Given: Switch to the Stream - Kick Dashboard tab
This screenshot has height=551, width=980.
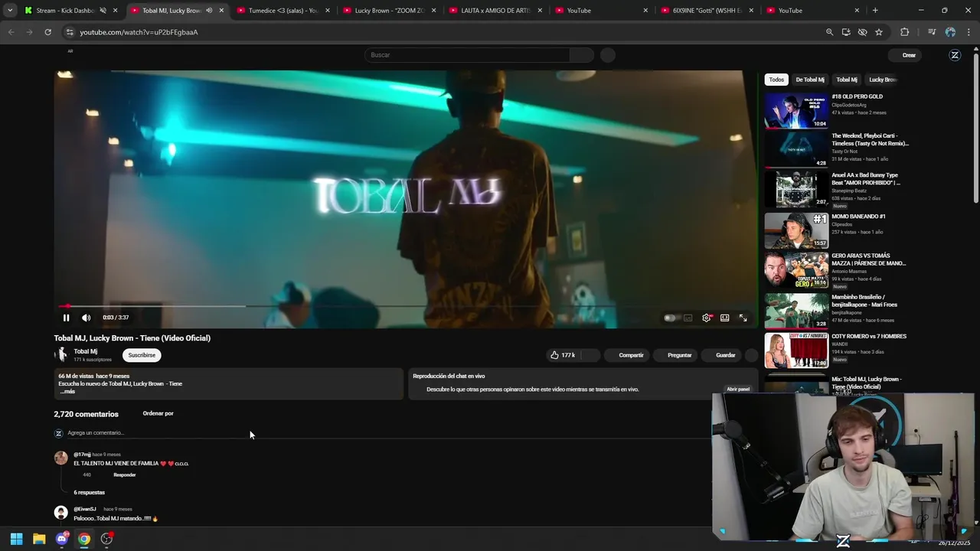Looking at the screenshot, I should click(70, 11).
